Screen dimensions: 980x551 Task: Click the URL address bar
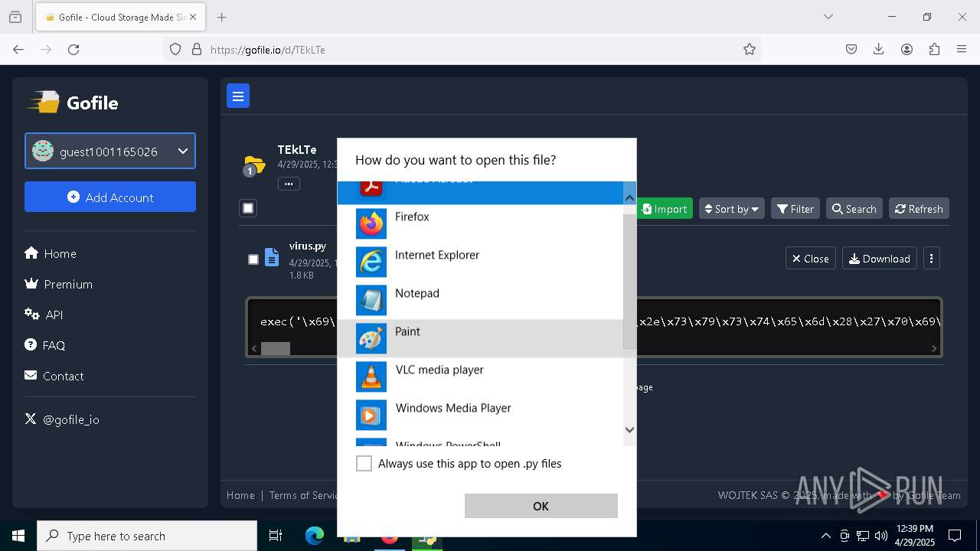click(463, 49)
